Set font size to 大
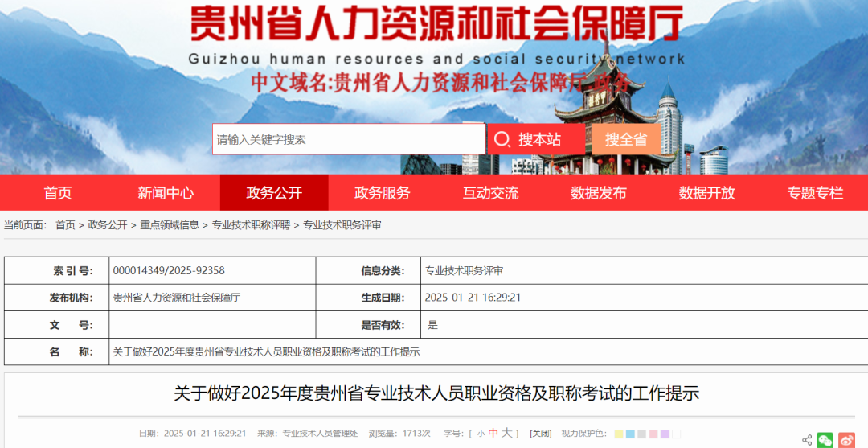 (507, 433)
